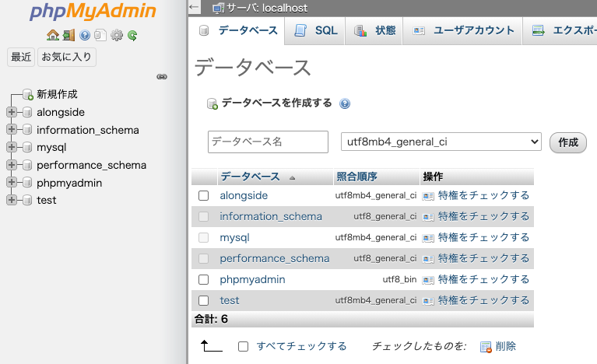Viewport: 597px width, 364px height.
Task: Click the phpMyAdmin logo
Action: pos(93,11)
